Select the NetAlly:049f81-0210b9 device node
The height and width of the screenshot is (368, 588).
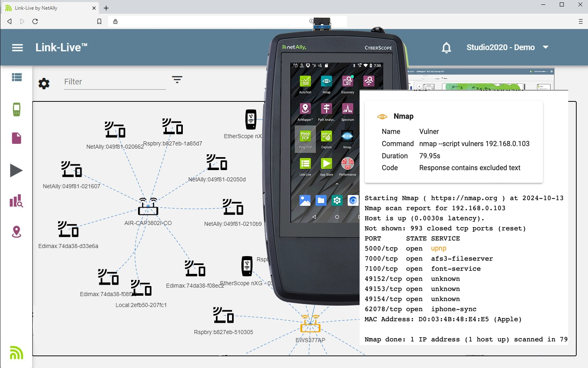(233, 207)
